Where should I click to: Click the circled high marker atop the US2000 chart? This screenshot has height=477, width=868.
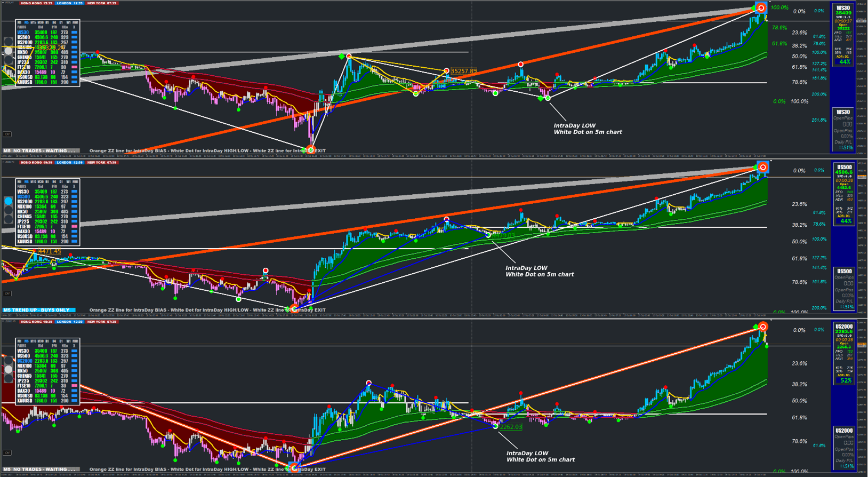[763, 327]
